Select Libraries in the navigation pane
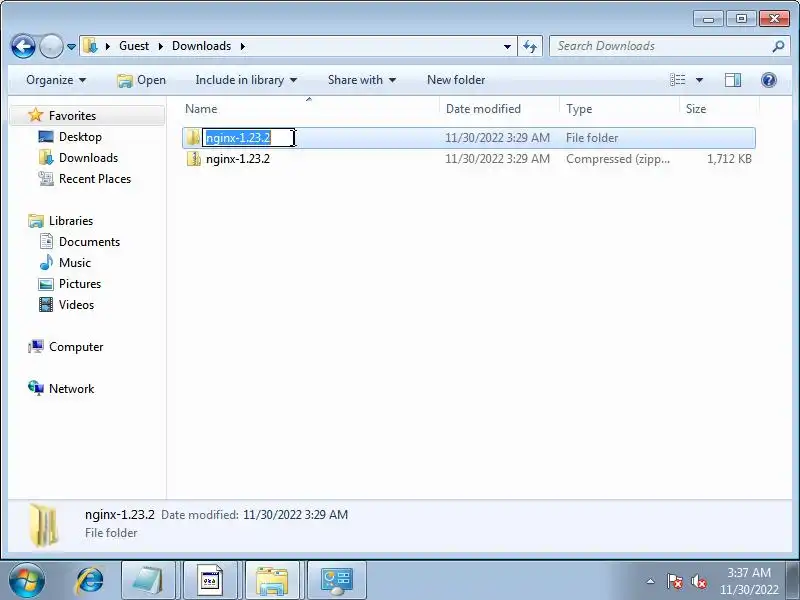 tap(71, 221)
